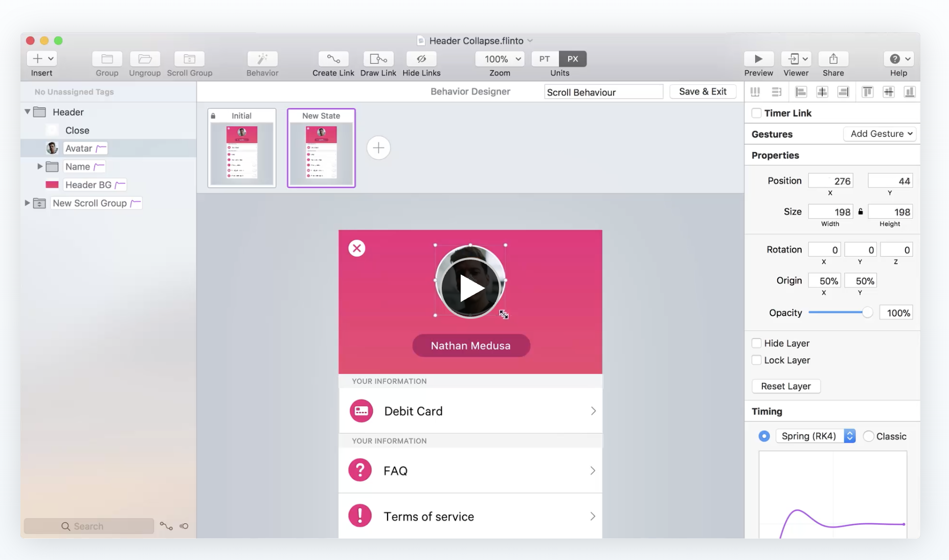The image size is (949, 560).
Task: Select the Spring timing radio button
Action: (x=764, y=436)
